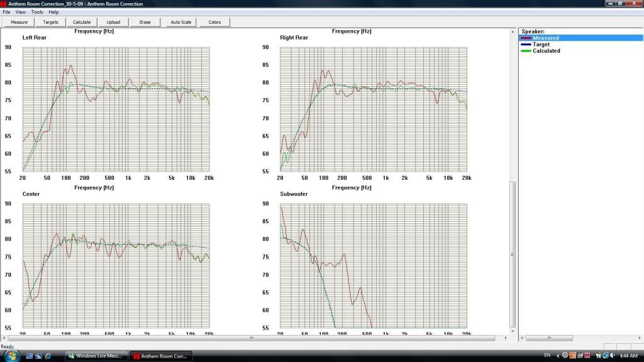This screenshot has width=644, height=362.
Task: Open the Tools menu
Action: coord(37,12)
